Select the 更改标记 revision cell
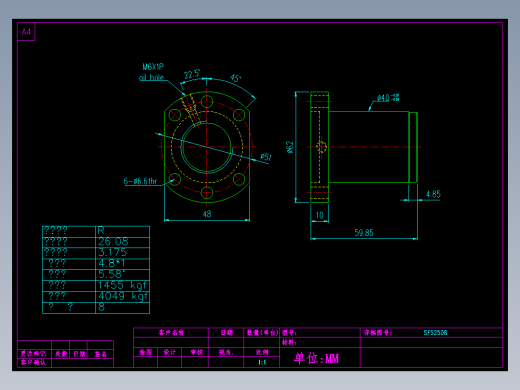 (33, 354)
